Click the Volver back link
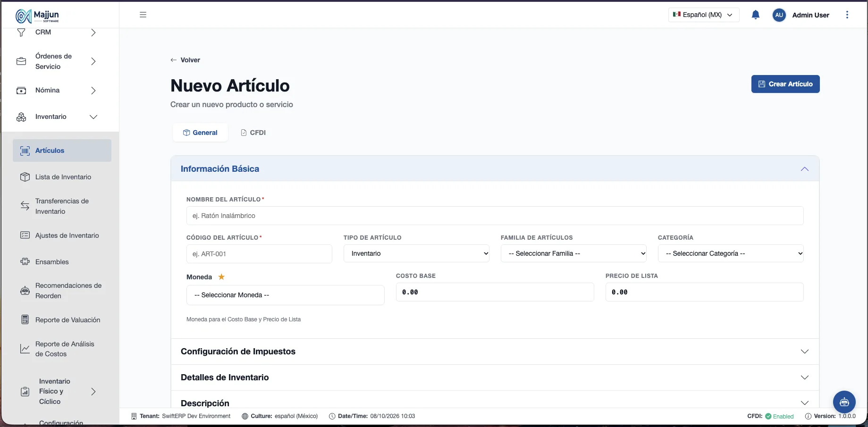The width and height of the screenshot is (868, 427). pos(185,60)
